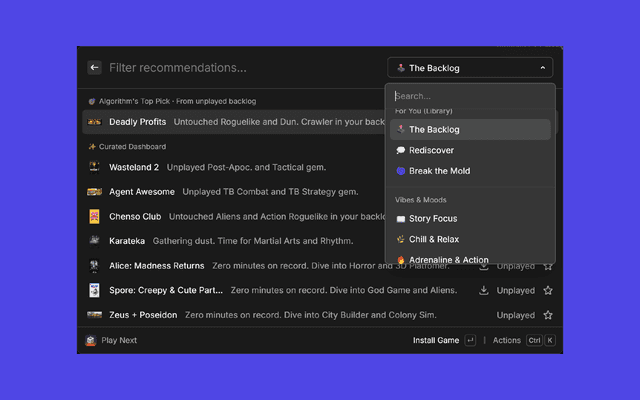Favorite Zeus + Poseidon with star icon
This screenshot has height=400, width=640.
coord(548,315)
